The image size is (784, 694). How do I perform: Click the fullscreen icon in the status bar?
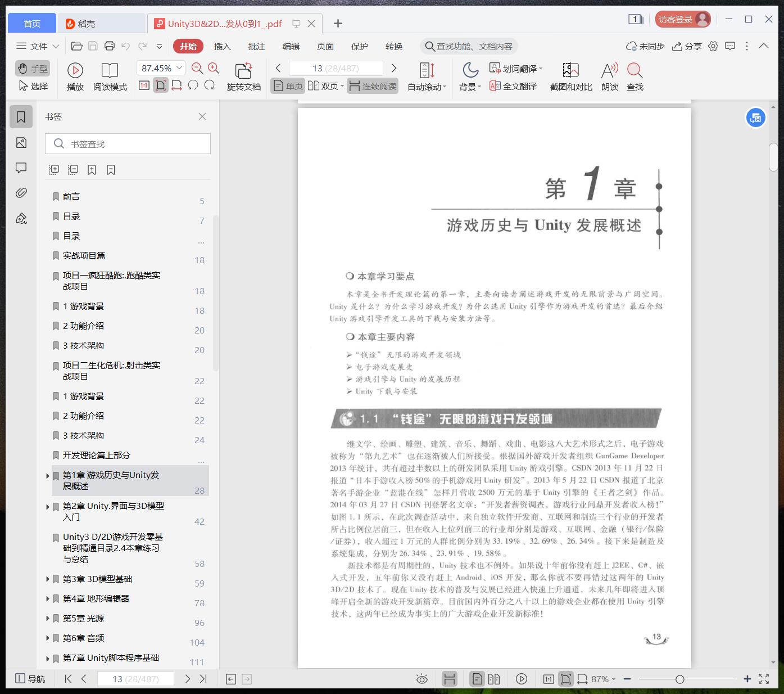[764, 679]
